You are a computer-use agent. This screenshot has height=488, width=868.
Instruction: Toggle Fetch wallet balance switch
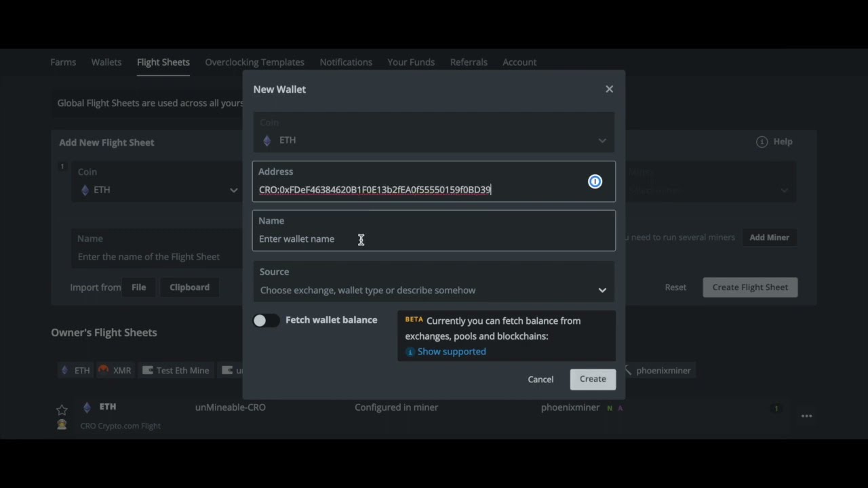point(266,321)
